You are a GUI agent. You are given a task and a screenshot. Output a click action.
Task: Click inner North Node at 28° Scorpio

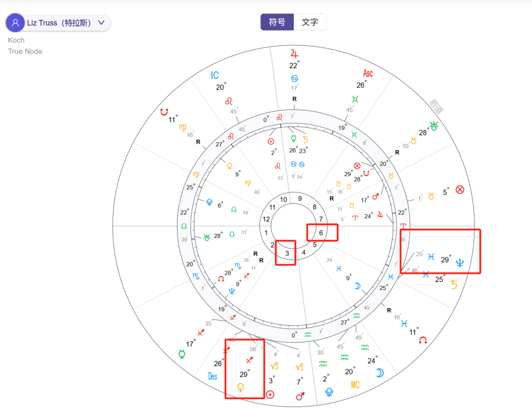pos(221,279)
